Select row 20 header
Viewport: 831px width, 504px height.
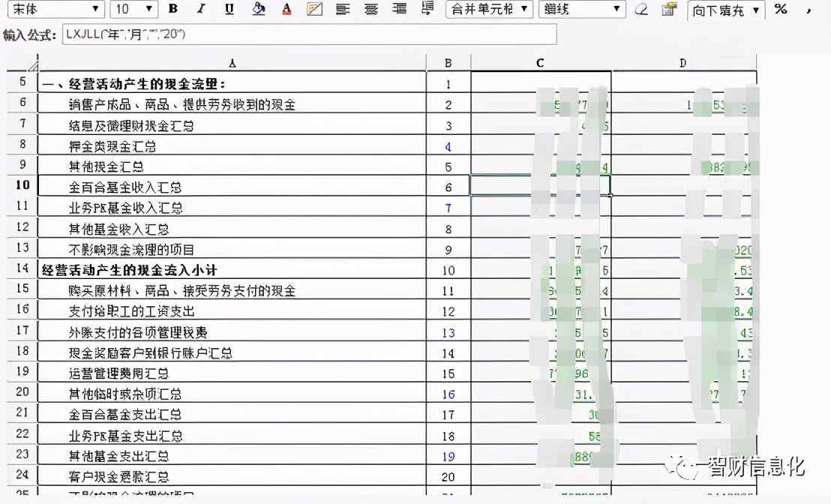coord(22,391)
